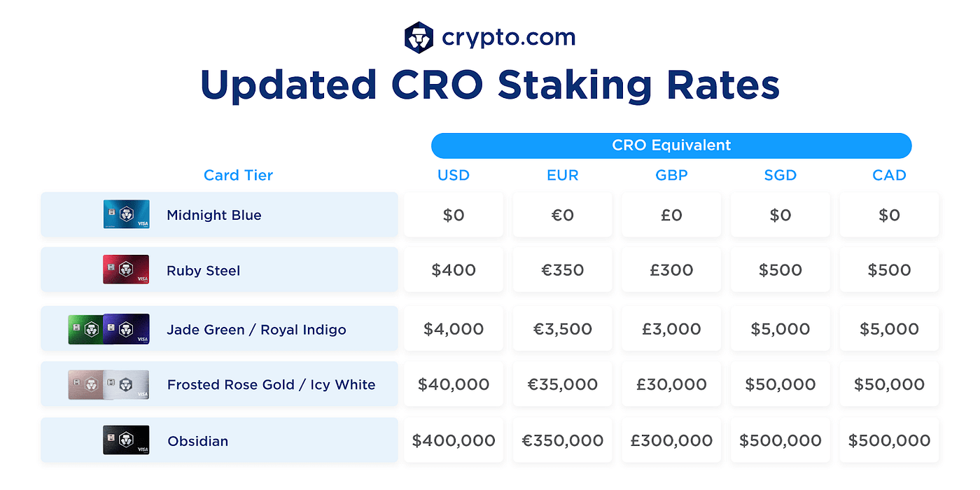
Task: Select the USD column header
Action: coord(454,175)
